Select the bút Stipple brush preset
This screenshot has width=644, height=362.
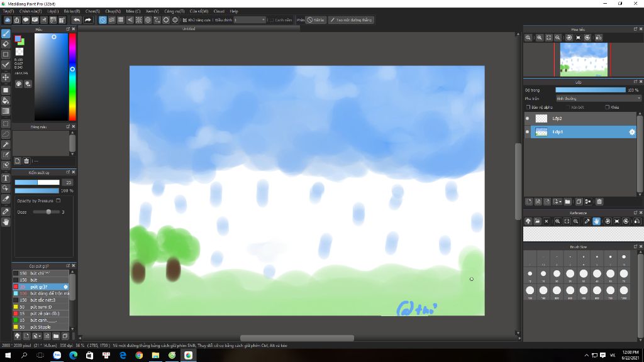(40, 327)
